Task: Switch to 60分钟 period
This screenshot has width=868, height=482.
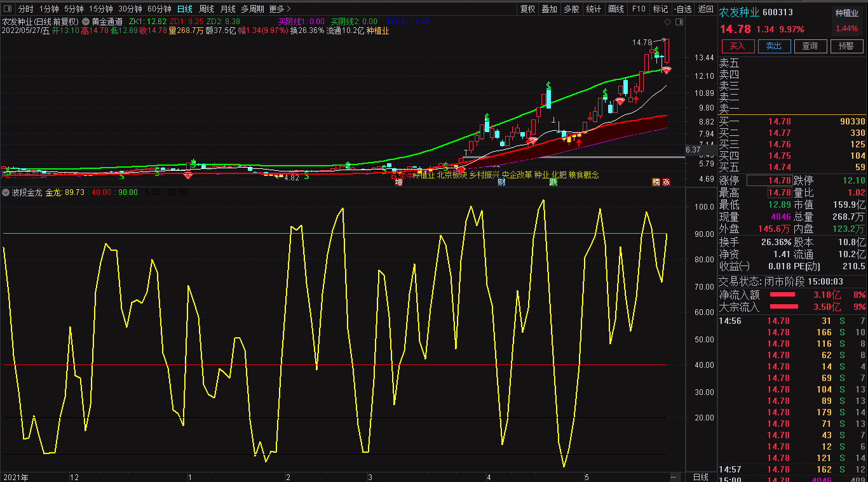Action: [x=159, y=9]
